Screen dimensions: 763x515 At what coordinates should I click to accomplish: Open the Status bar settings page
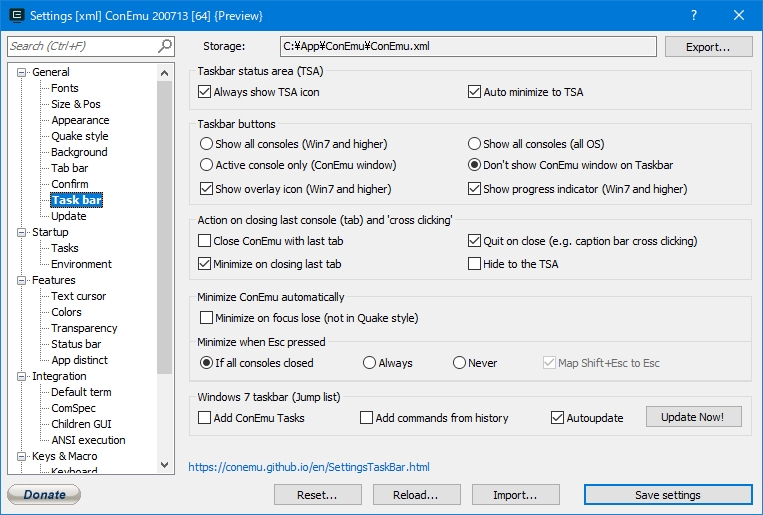[x=76, y=344]
